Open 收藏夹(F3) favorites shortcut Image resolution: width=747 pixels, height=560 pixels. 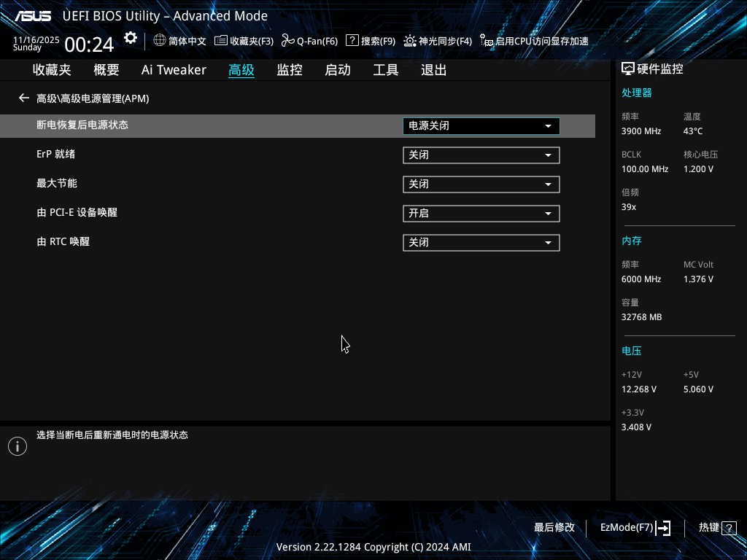point(244,42)
